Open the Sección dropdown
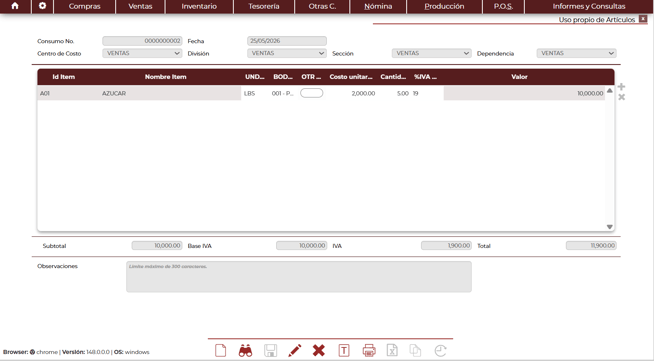The image size is (654, 361). tap(432, 53)
